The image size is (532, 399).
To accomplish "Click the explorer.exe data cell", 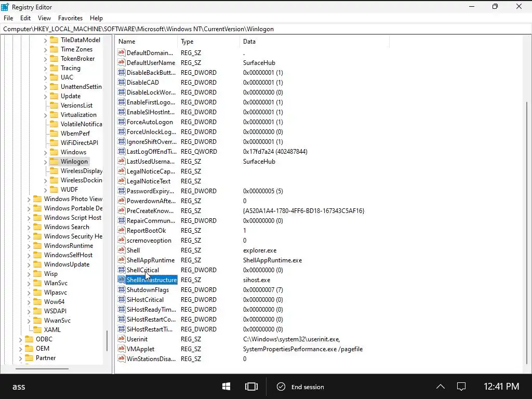I will [260, 250].
